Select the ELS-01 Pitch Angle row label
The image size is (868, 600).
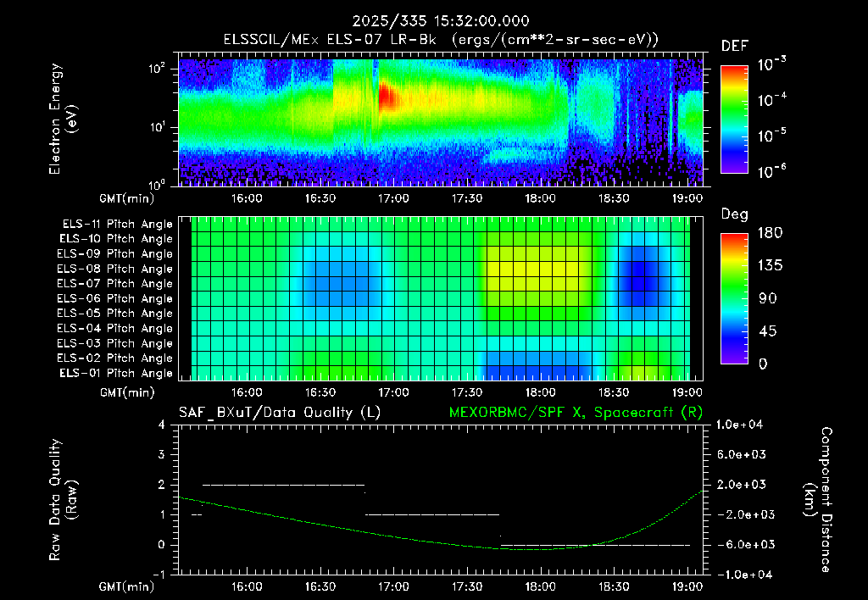(116, 373)
